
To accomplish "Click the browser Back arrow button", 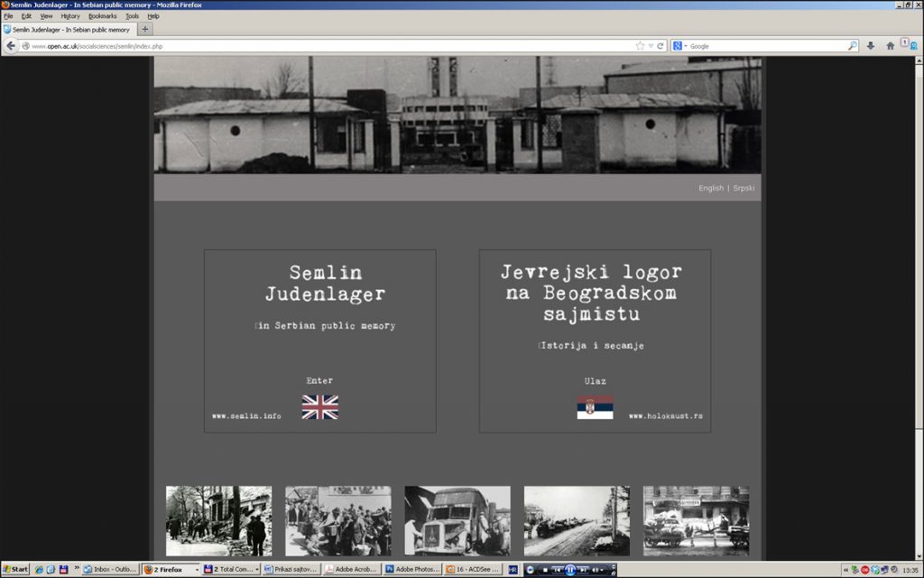I will (11, 46).
